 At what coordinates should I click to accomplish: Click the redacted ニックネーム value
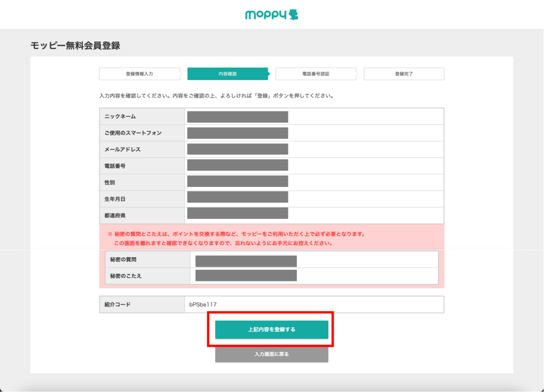pyautogui.click(x=237, y=116)
